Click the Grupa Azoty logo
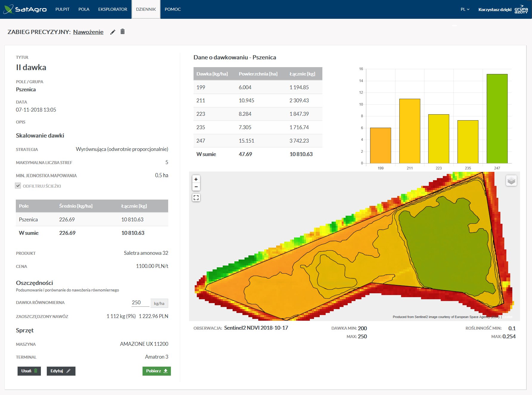This screenshot has width=532, height=395. (521, 9)
